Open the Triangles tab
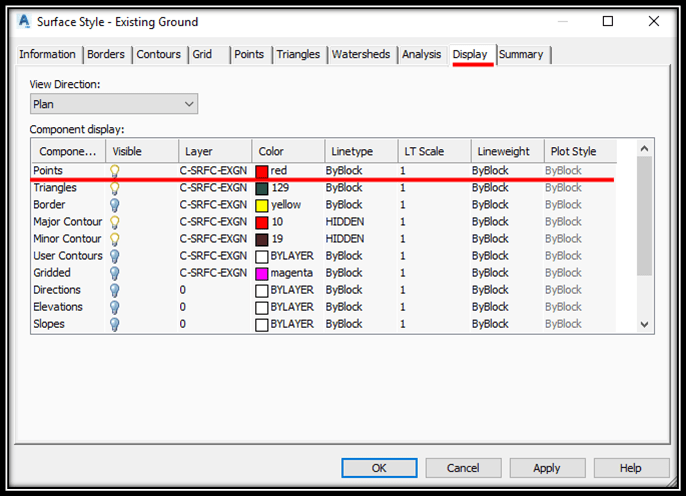Image resolution: width=686 pixels, height=496 pixels. [298, 54]
